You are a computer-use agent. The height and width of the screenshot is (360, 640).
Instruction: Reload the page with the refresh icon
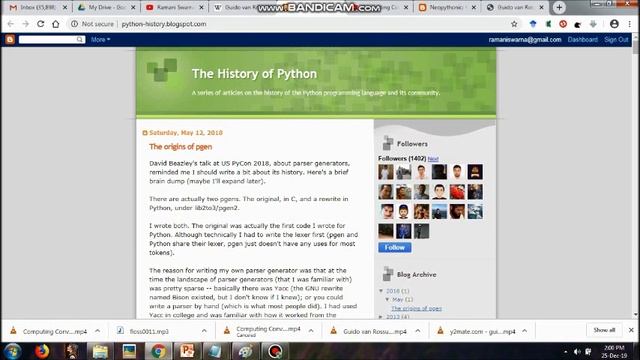(40, 24)
